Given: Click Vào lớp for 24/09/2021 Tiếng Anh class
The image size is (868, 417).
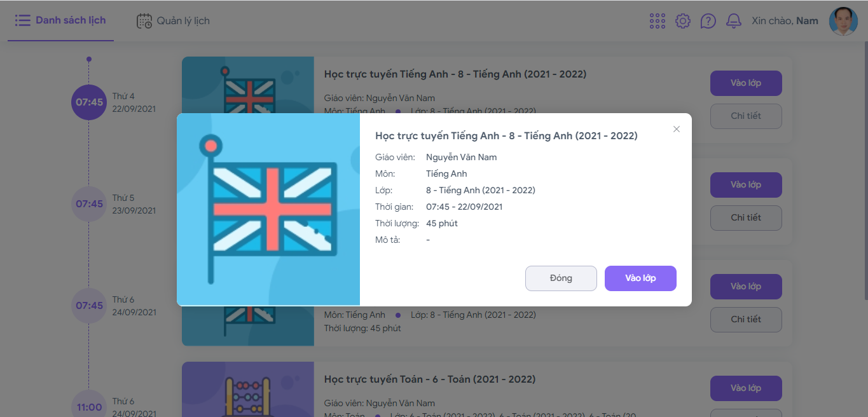Looking at the screenshot, I should point(746,287).
